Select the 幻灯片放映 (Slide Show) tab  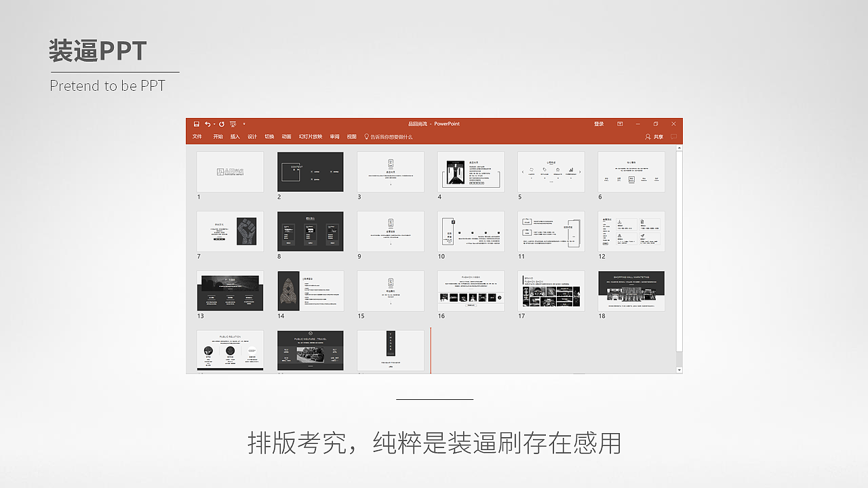(x=311, y=137)
